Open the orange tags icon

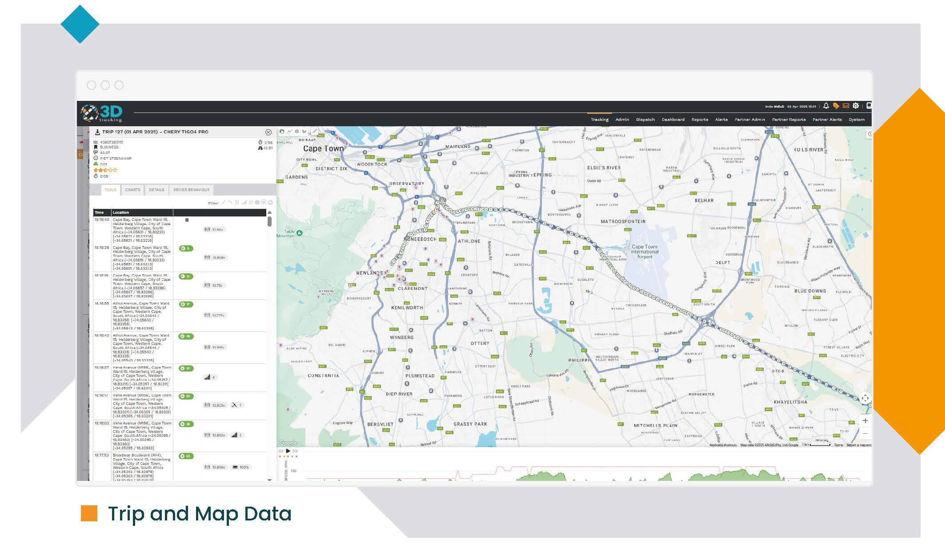(x=836, y=106)
